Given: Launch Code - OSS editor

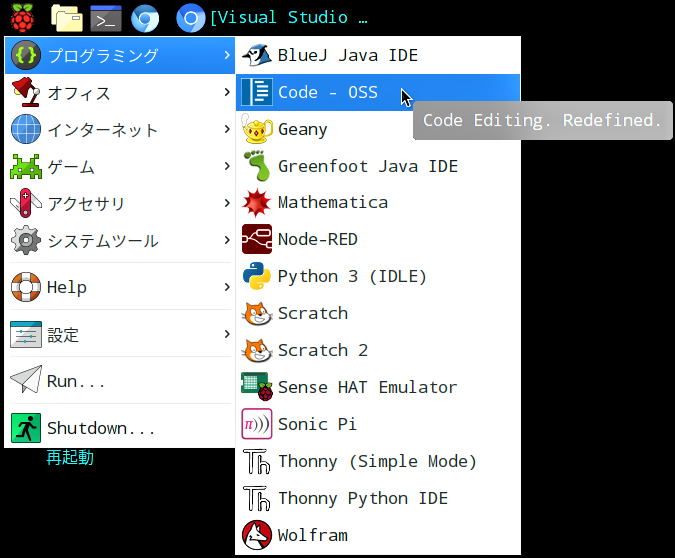Looking at the screenshot, I should (x=378, y=92).
